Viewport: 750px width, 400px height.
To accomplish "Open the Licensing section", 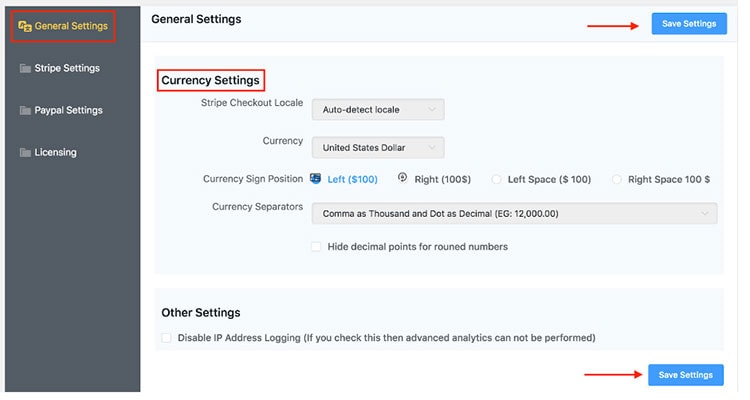I will click(56, 153).
